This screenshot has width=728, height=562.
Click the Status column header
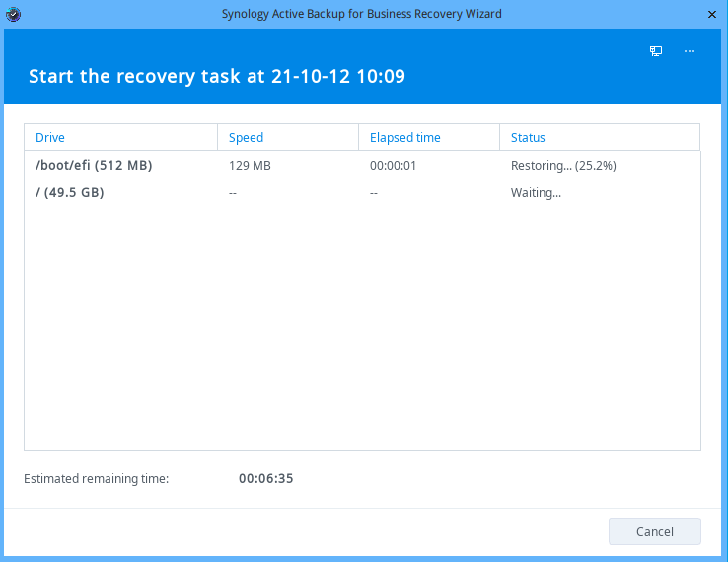click(x=528, y=138)
